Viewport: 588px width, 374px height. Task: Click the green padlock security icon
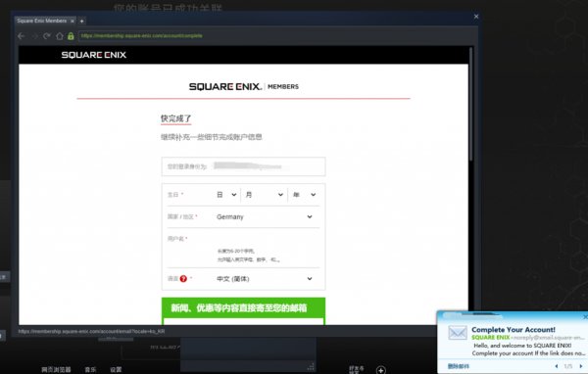71,36
